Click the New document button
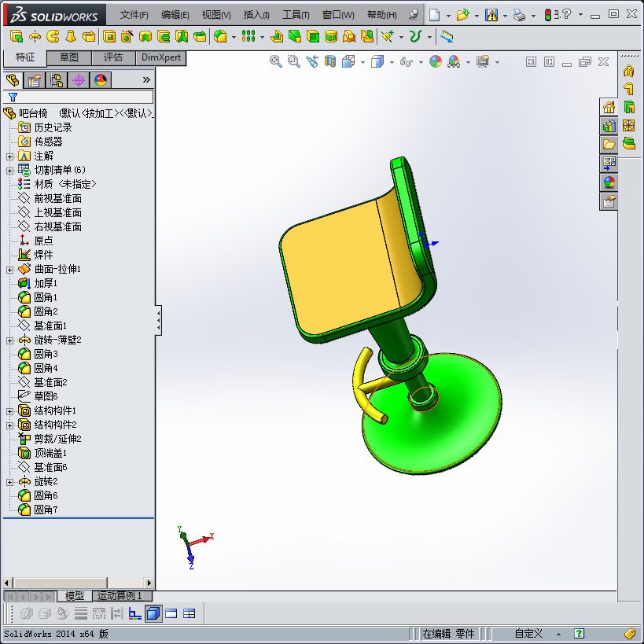The height and width of the screenshot is (644, 644). (434, 15)
